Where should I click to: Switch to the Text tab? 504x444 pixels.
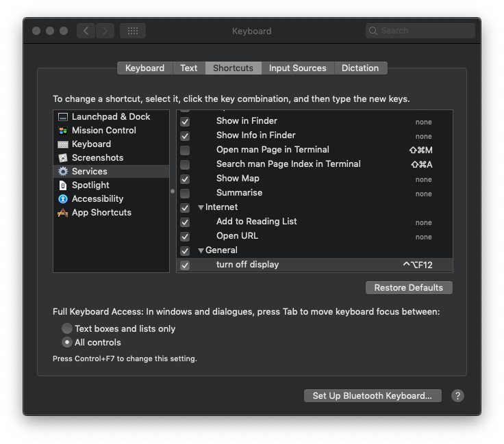tap(189, 68)
